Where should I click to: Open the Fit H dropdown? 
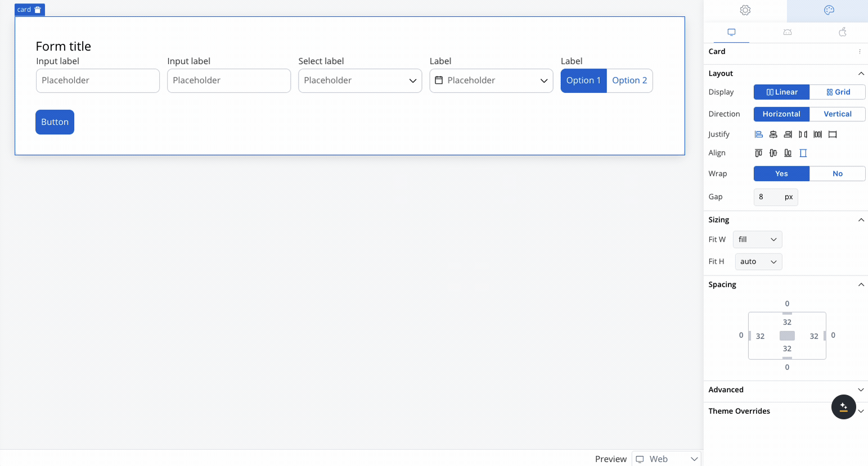pyautogui.click(x=758, y=261)
